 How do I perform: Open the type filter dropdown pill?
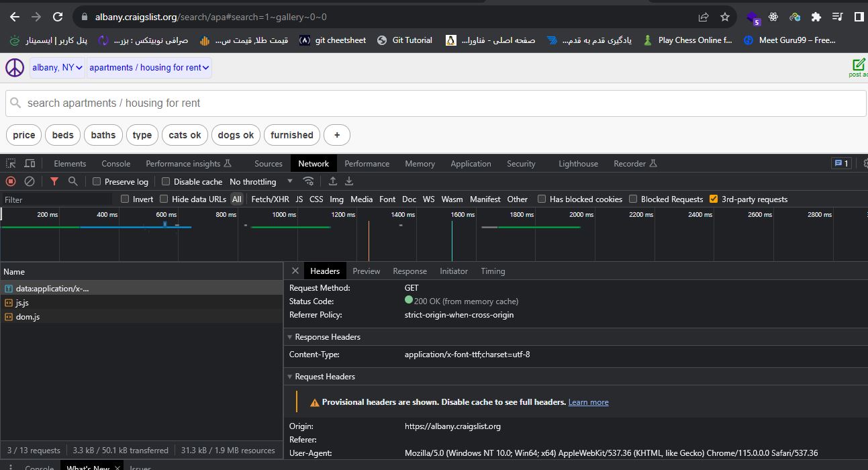click(x=142, y=135)
